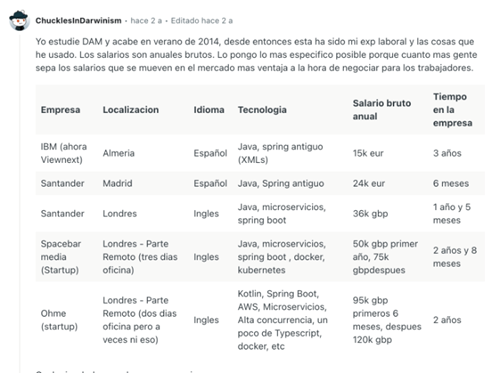Click the Empresa column header
The height and width of the screenshot is (373, 500).
click(60, 110)
